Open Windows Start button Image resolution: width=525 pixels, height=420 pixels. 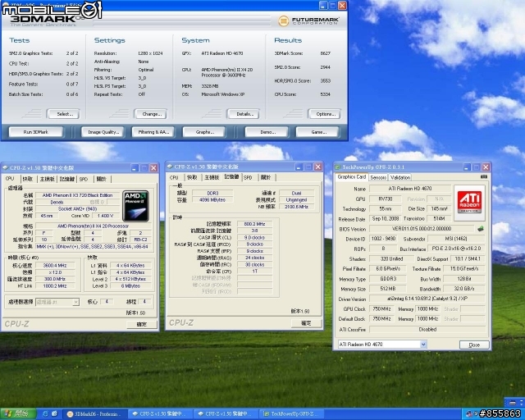pos(18,414)
